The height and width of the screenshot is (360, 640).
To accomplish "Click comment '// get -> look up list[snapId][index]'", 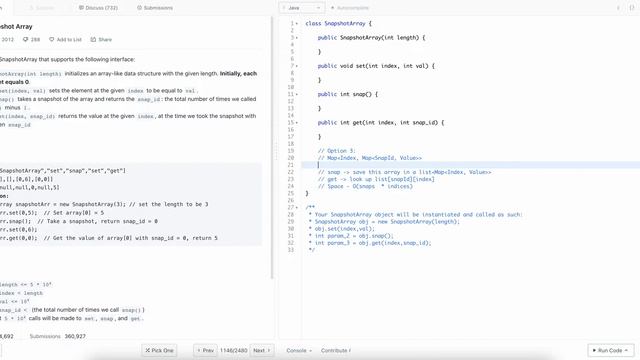I will tap(376, 179).
